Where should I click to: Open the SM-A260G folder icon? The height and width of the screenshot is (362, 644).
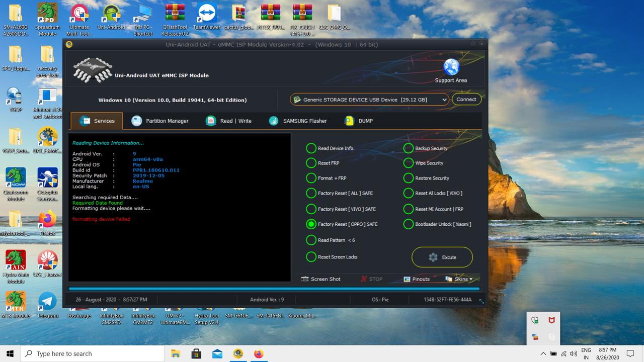(16, 20)
